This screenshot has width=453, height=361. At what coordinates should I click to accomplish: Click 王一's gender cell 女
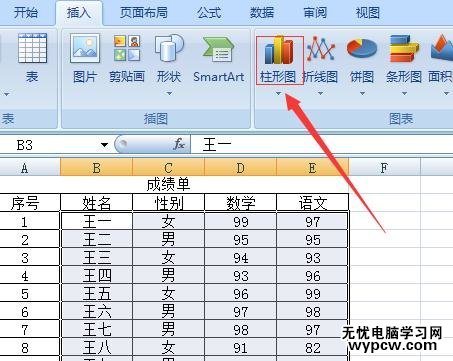[168, 221]
